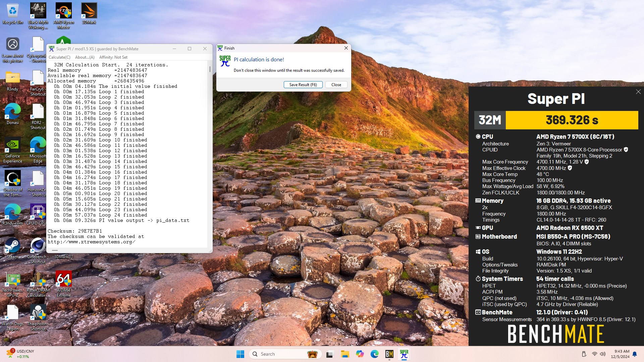Open Task View on taskbar
The image size is (644, 362).
(330, 354)
